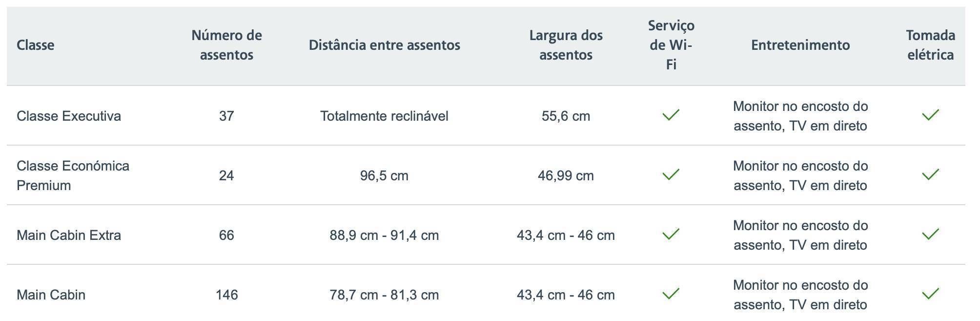Click the Wi-Fi checkmark for Main Cabin Extra

[x=671, y=235]
